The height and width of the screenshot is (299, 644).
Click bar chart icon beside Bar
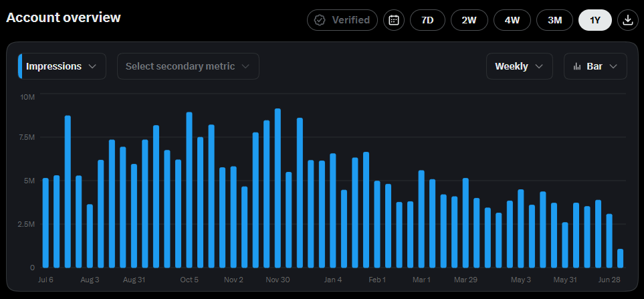tap(577, 66)
